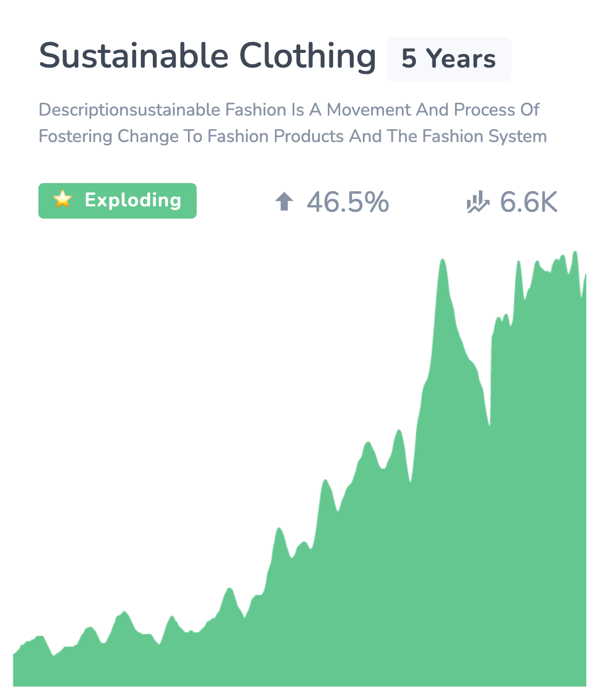Click the green Exploding status badge
Image resolution: width=594 pixels, height=700 pixels.
click(x=117, y=200)
